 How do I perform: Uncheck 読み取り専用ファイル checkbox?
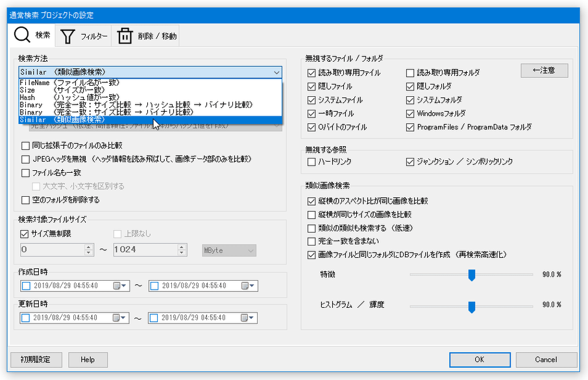point(312,73)
